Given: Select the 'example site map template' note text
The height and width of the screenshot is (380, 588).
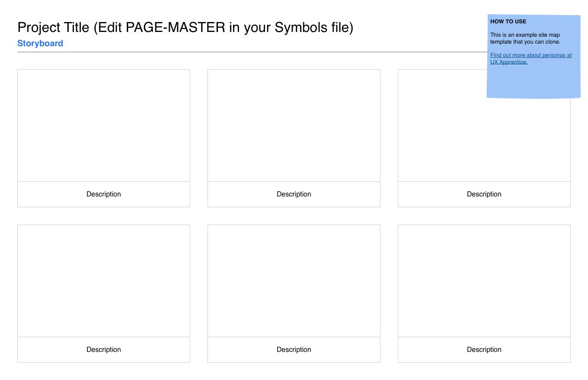Looking at the screenshot, I should pyautogui.click(x=525, y=38).
